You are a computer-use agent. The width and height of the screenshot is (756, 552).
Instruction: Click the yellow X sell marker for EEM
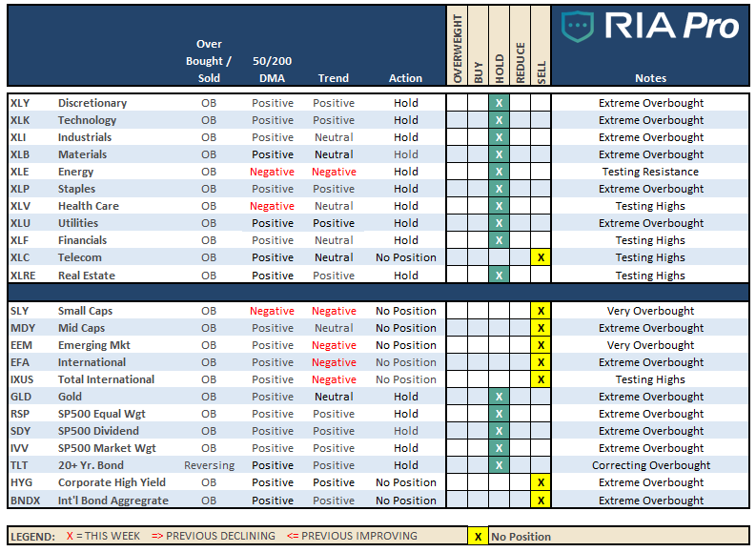click(x=541, y=345)
